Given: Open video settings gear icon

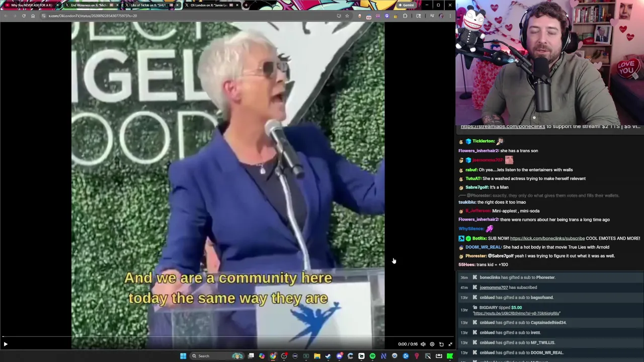Looking at the screenshot, I should pos(432,344).
